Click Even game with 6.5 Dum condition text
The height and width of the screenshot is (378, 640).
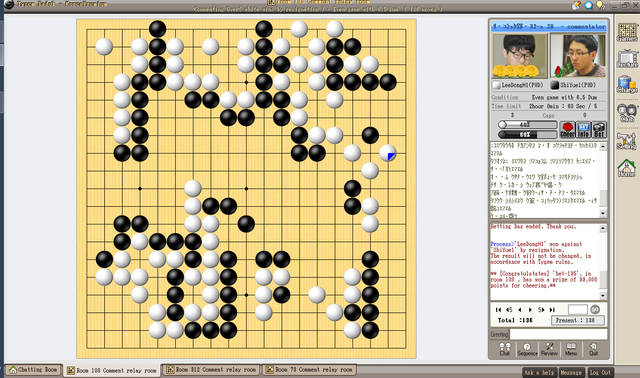click(564, 98)
